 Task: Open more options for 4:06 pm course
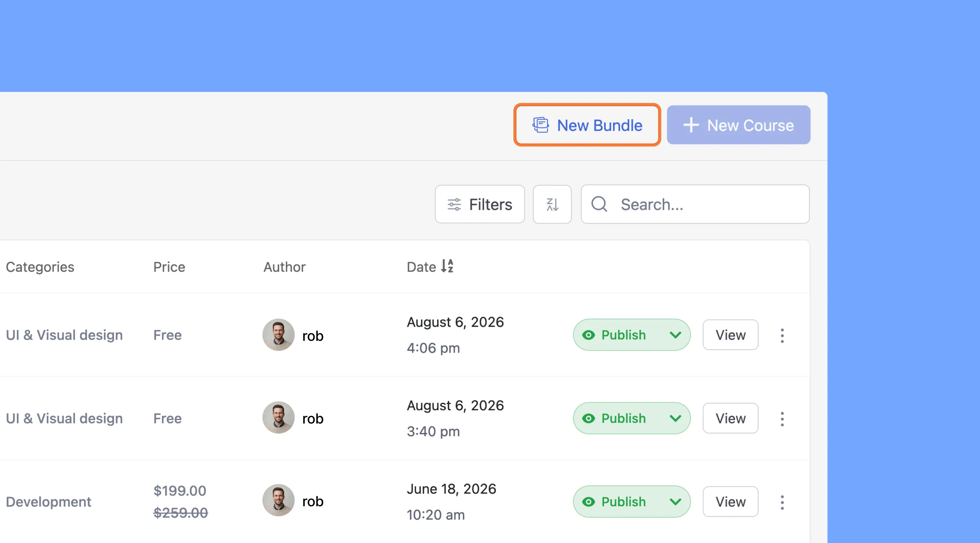click(x=782, y=335)
